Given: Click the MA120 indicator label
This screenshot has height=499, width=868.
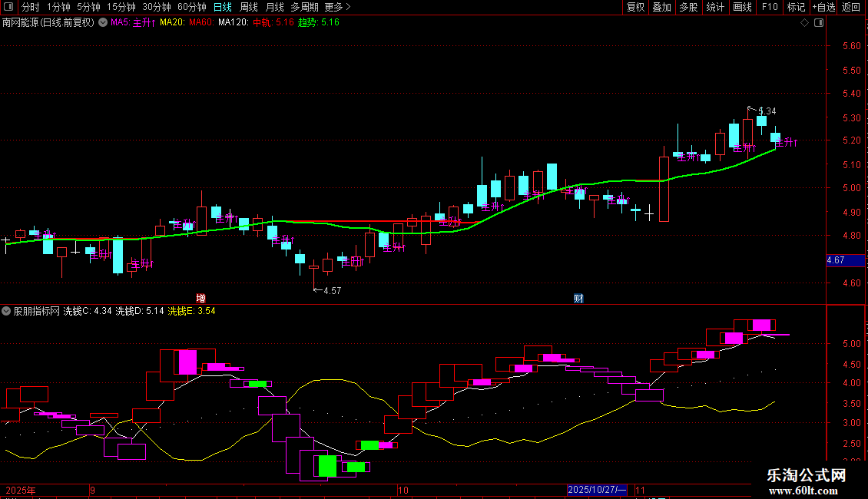Looking at the screenshot, I should pos(233,23).
